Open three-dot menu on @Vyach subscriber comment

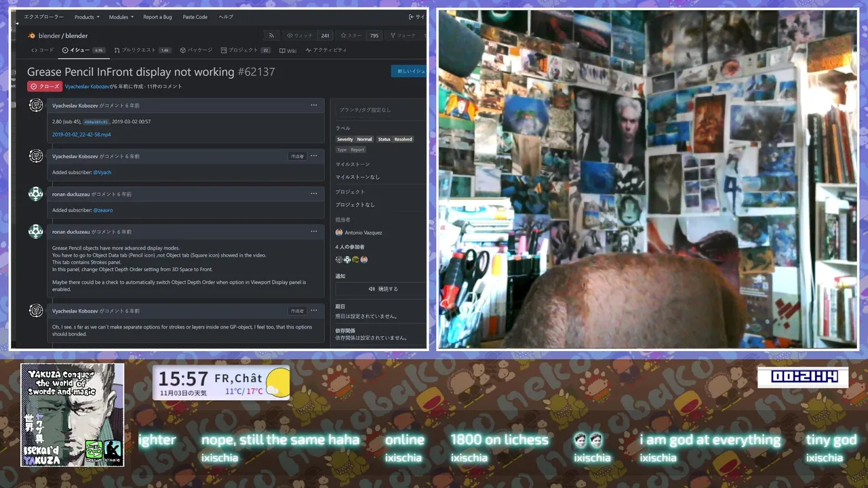[314, 156]
